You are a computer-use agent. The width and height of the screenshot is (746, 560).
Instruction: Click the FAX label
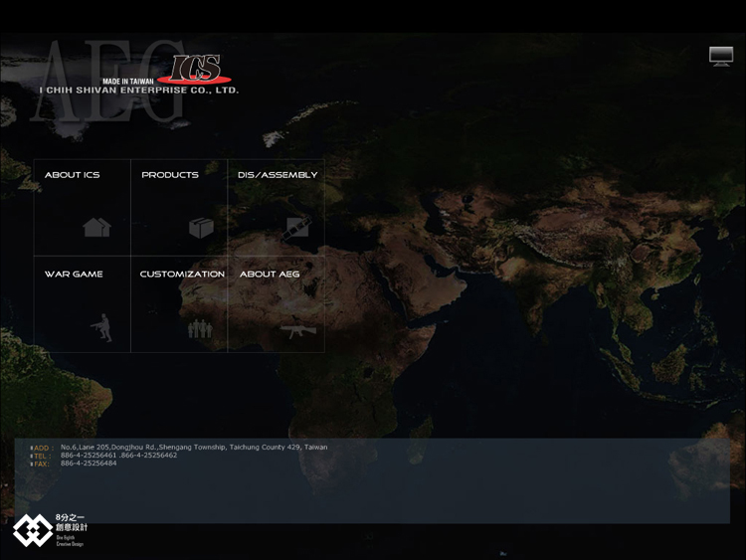pyautogui.click(x=42, y=464)
